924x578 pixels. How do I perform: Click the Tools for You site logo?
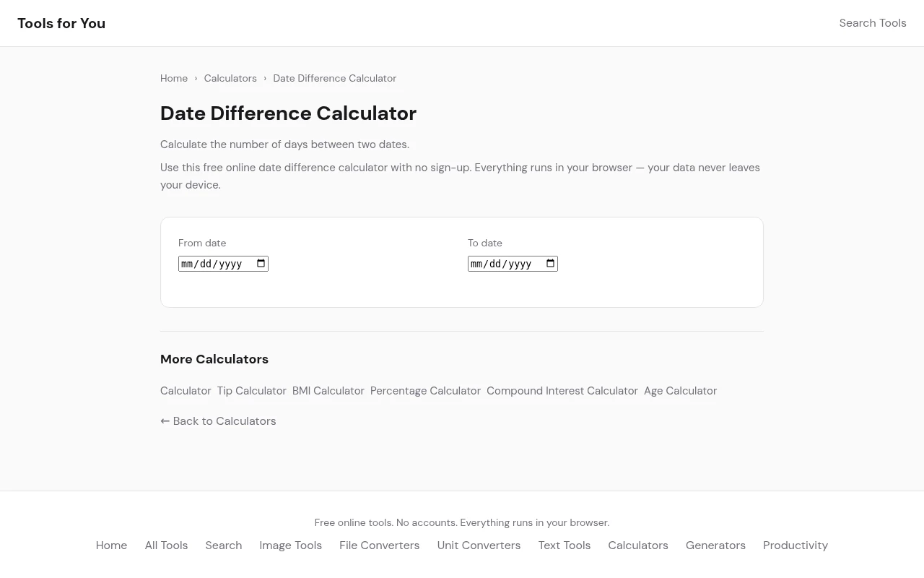[61, 23]
